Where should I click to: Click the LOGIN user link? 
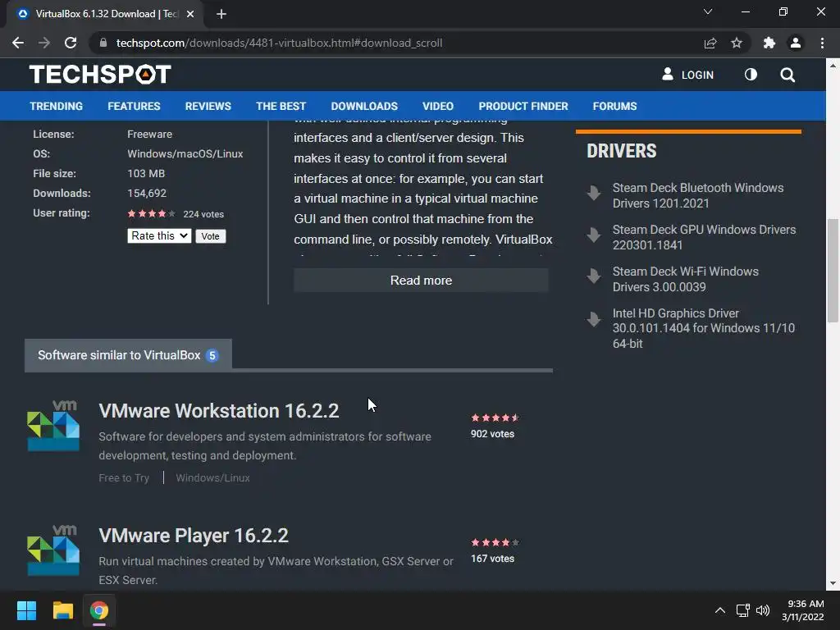click(688, 75)
